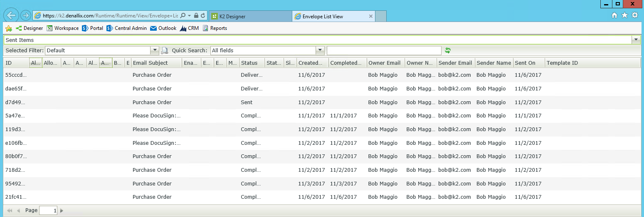Open the Workspace favorites link
644x217 pixels.
pyautogui.click(x=62, y=28)
